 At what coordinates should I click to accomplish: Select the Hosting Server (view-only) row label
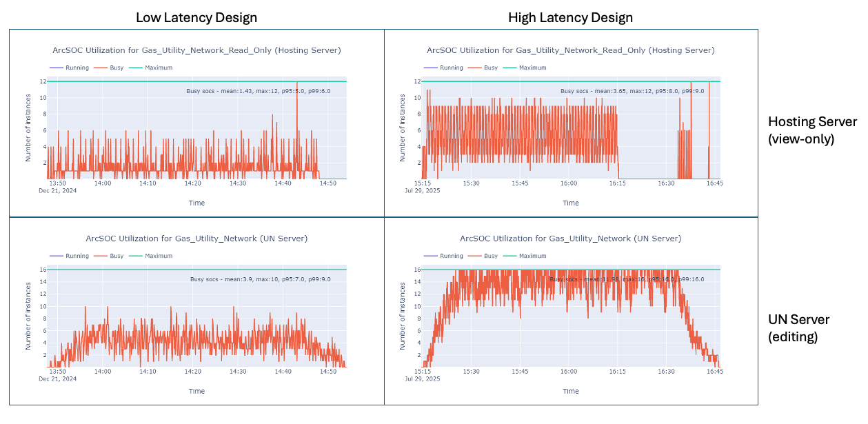[812, 130]
